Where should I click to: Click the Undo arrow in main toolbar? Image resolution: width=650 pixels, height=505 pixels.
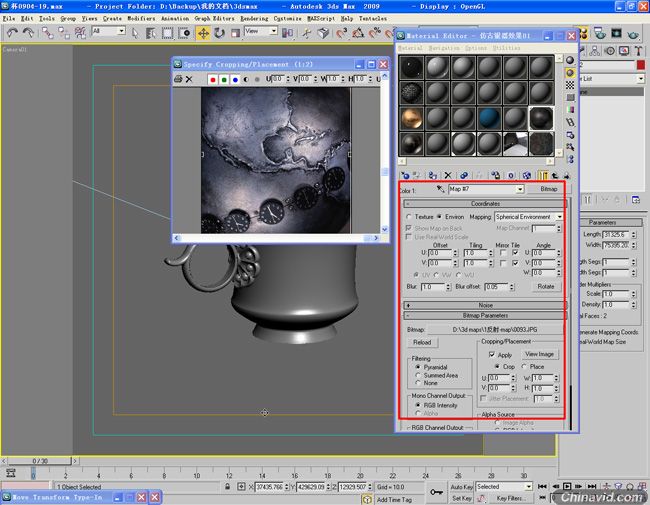[x=12, y=33]
